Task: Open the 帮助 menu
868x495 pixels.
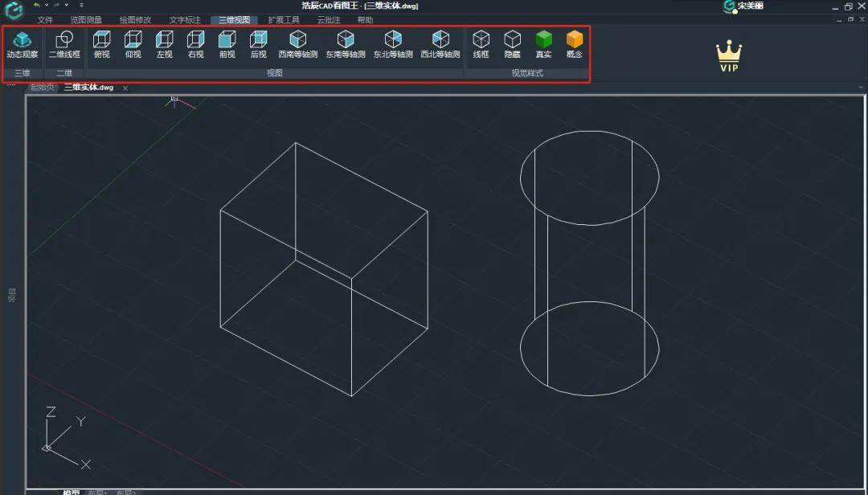Action: [x=365, y=20]
